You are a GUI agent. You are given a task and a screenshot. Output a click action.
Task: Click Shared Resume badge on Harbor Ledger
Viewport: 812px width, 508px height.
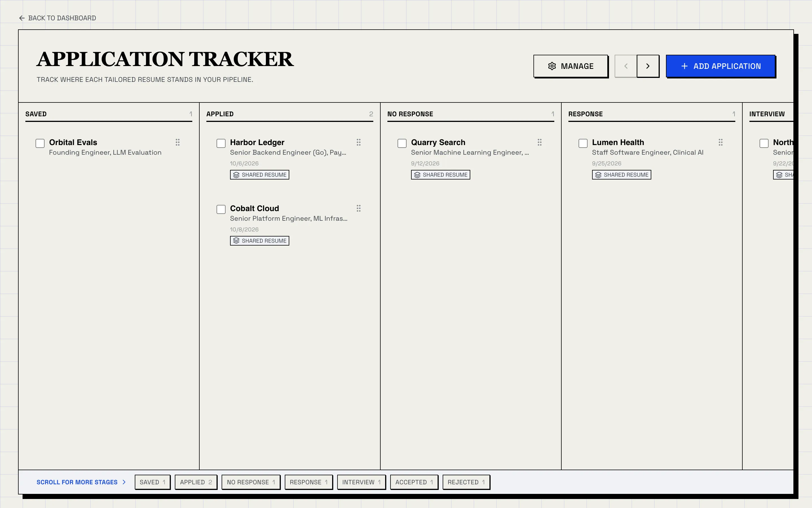259,175
